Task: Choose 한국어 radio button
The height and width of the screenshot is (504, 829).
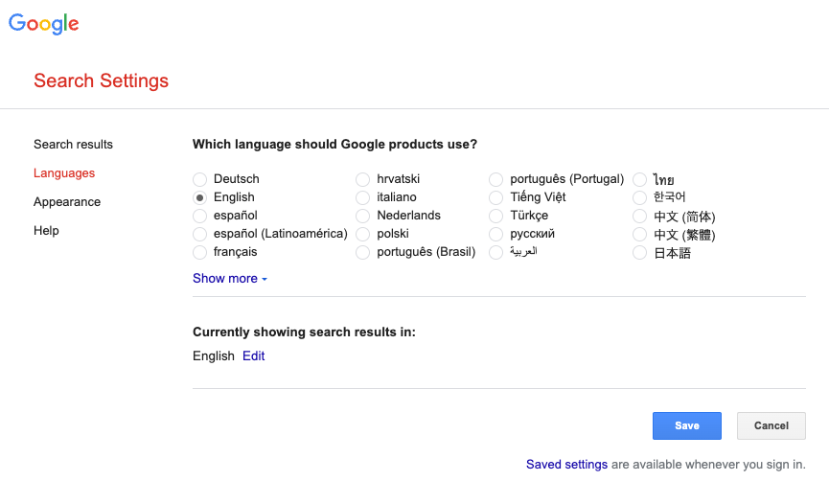Action: coord(640,197)
